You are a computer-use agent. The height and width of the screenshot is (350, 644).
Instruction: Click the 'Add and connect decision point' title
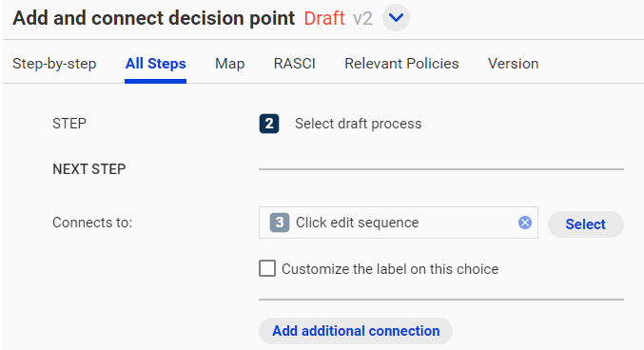153,18
